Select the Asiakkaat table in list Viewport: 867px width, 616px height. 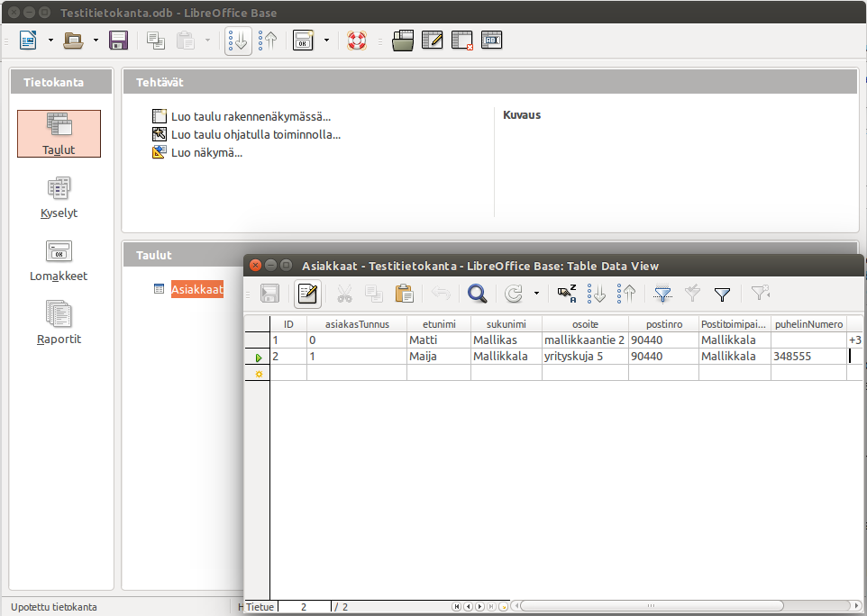196,290
